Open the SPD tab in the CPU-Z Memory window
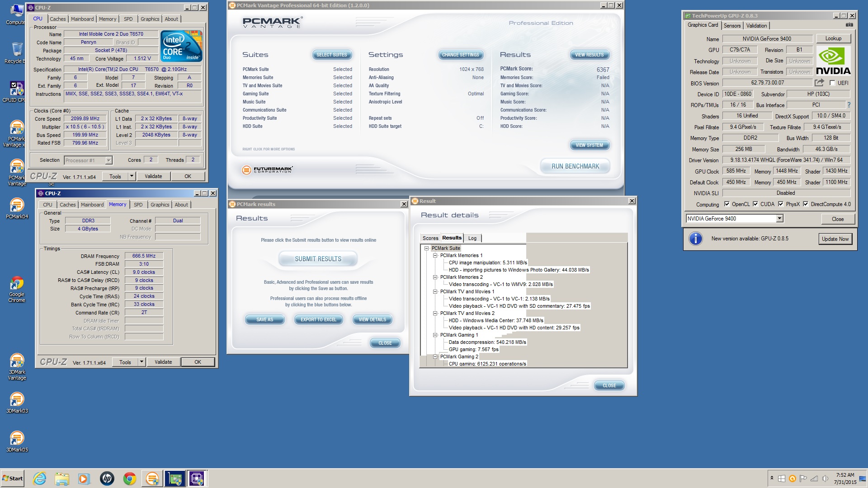The width and height of the screenshot is (868, 488). [x=138, y=205]
